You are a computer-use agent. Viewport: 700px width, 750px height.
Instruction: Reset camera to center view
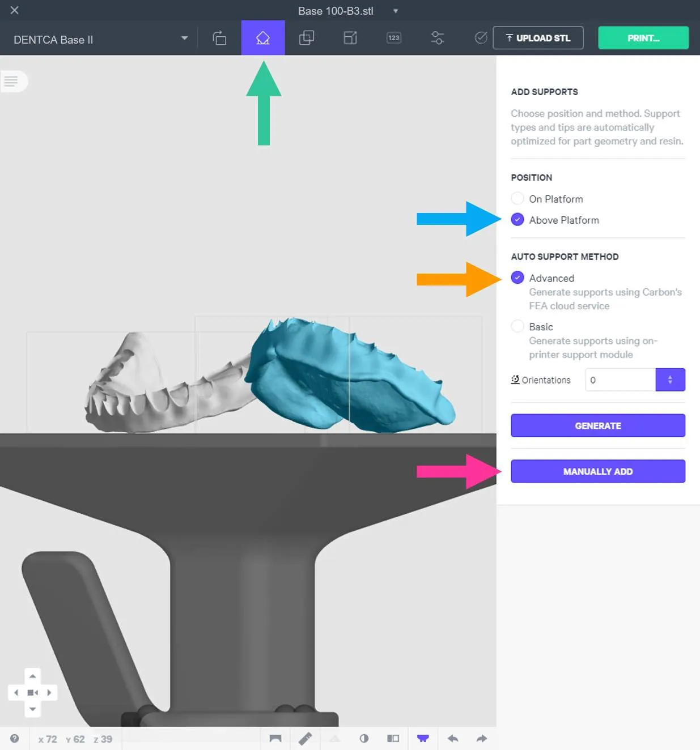pyautogui.click(x=33, y=692)
